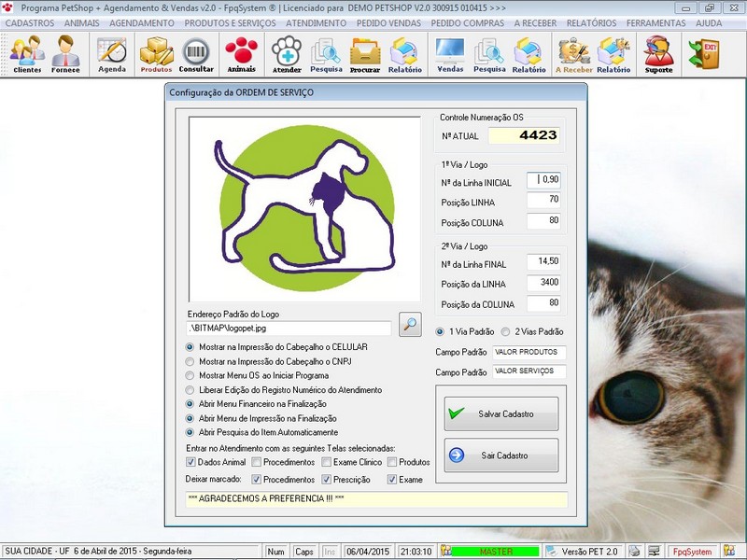
Task: Click users icon beside MASTER in status bar
Action: [x=445, y=551]
